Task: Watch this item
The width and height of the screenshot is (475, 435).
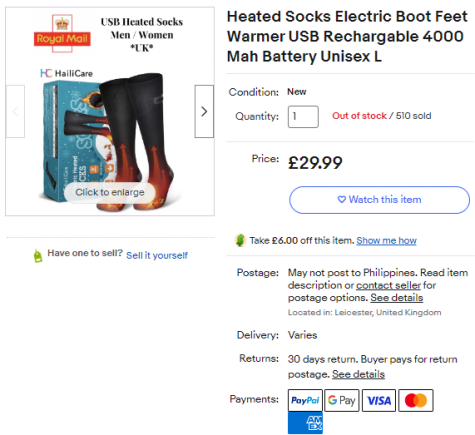Action: [379, 200]
